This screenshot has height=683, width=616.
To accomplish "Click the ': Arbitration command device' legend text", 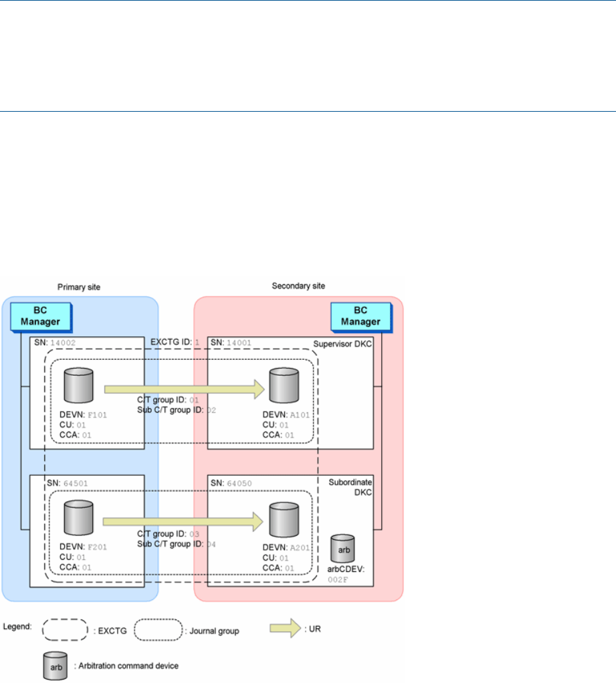I will pyautogui.click(x=126, y=666).
